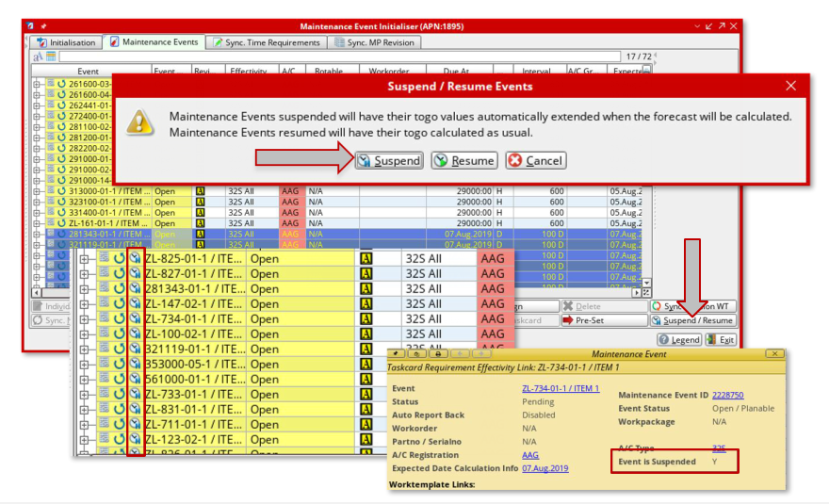
Task: Open the Sync. MP Revision tab
Action: (374, 42)
